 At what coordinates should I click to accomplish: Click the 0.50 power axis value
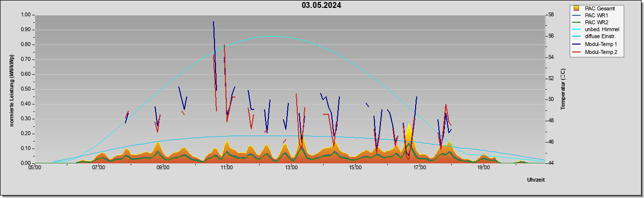point(25,89)
